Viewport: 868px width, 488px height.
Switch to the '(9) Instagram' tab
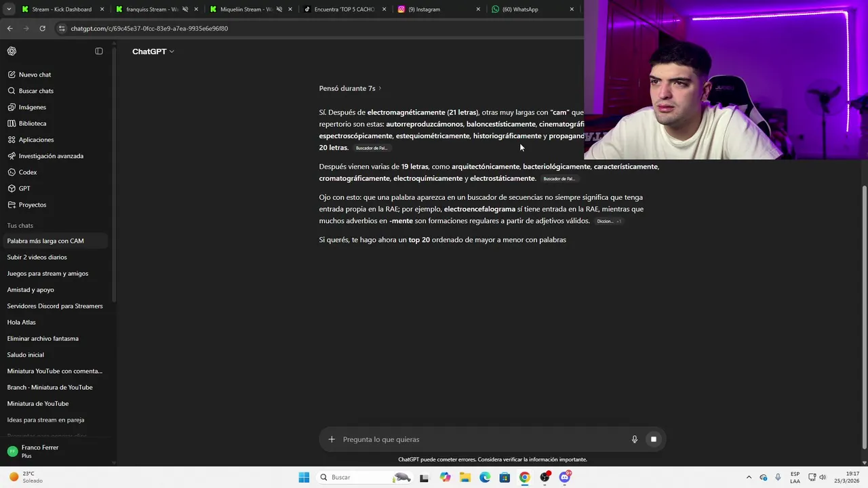(x=438, y=9)
